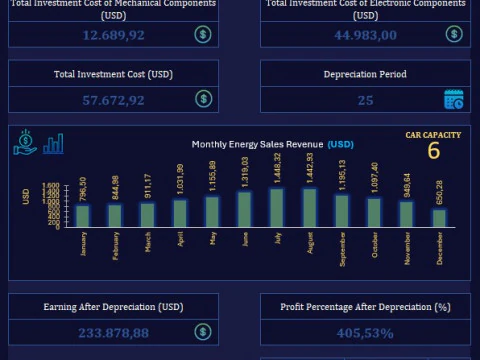480x360 pixels.
Task: Select the depreciation period value 25
Action: (x=365, y=100)
